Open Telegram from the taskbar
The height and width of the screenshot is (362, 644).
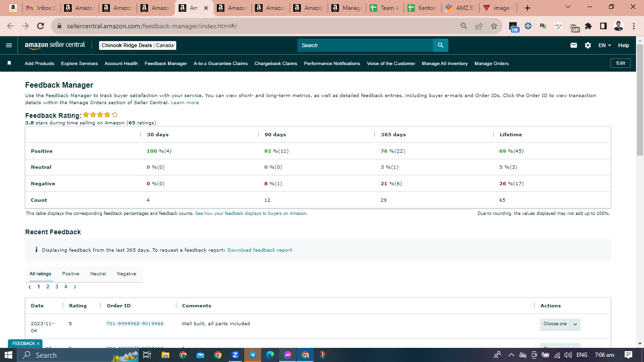pyautogui.click(x=253, y=355)
